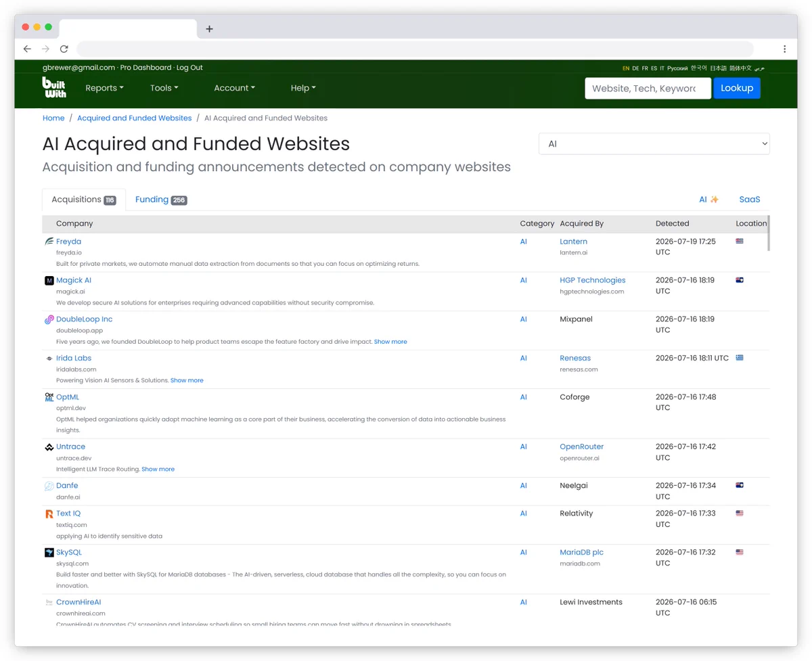This screenshot has height=661, width=812.
Task: Click the Text IQ logo icon
Action: point(49,514)
